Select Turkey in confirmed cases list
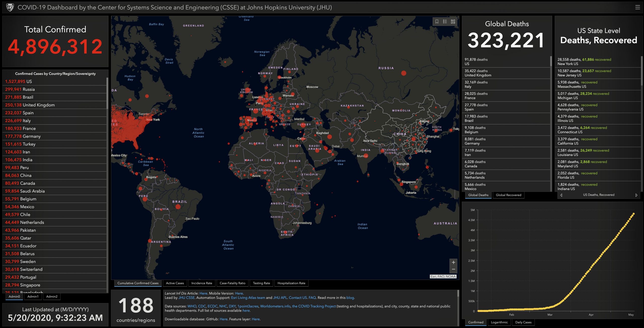Viewport: 644px width, 328px height. (x=54, y=144)
